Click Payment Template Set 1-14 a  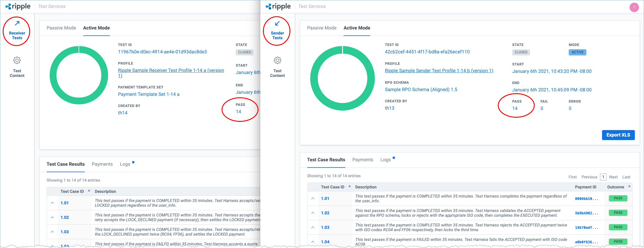pyautogui.click(x=149, y=94)
